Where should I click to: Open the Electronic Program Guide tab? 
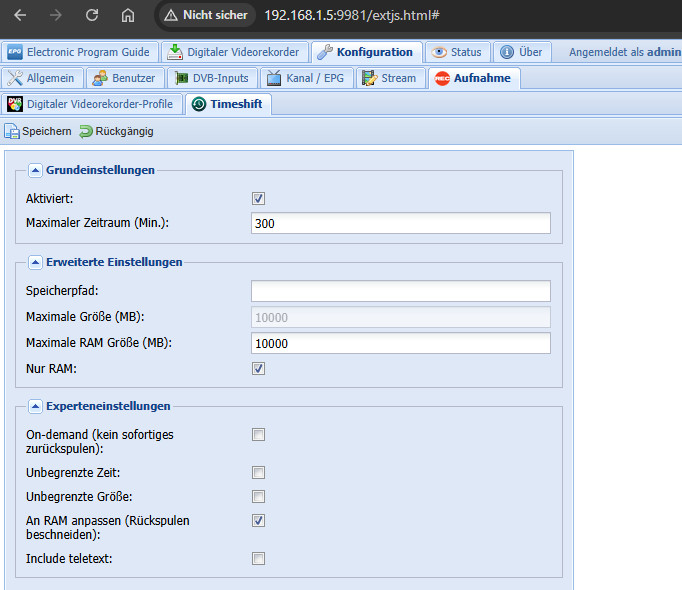point(78,52)
